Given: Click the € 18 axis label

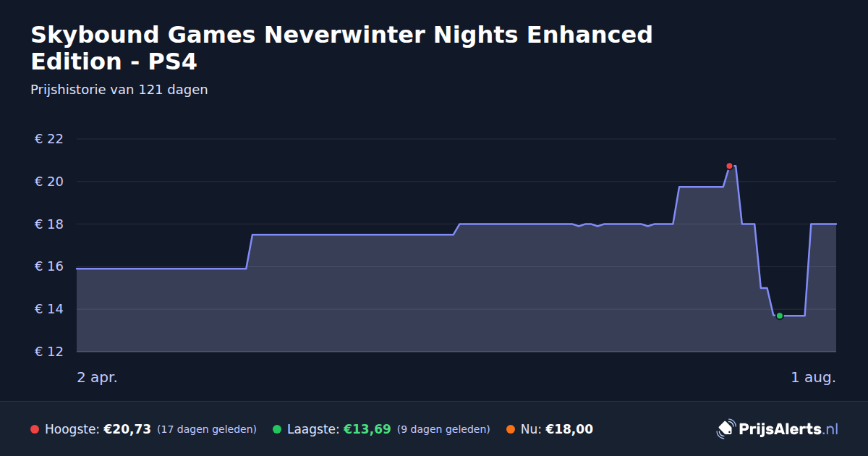Looking at the screenshot, I should click(x=49, y=224).
